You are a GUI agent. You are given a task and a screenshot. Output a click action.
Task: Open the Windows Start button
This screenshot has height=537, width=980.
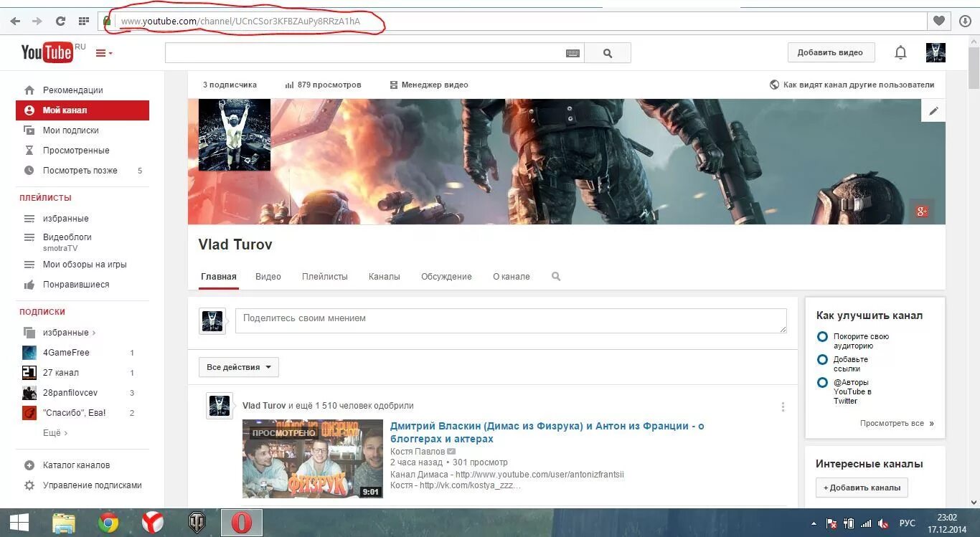coord(19,523)
